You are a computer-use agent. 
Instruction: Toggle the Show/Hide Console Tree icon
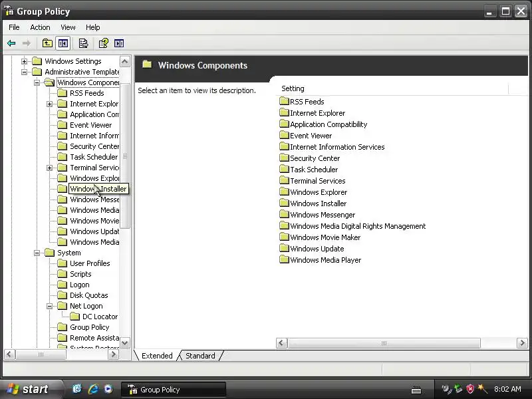click(x=63, y=43)
